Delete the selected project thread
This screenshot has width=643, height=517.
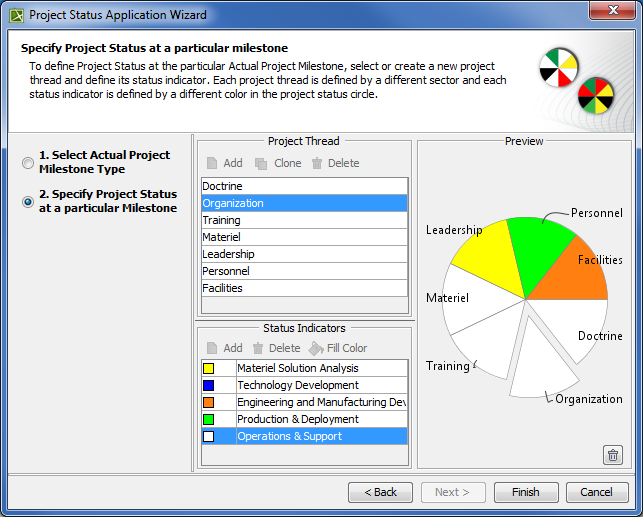point(335,163)
